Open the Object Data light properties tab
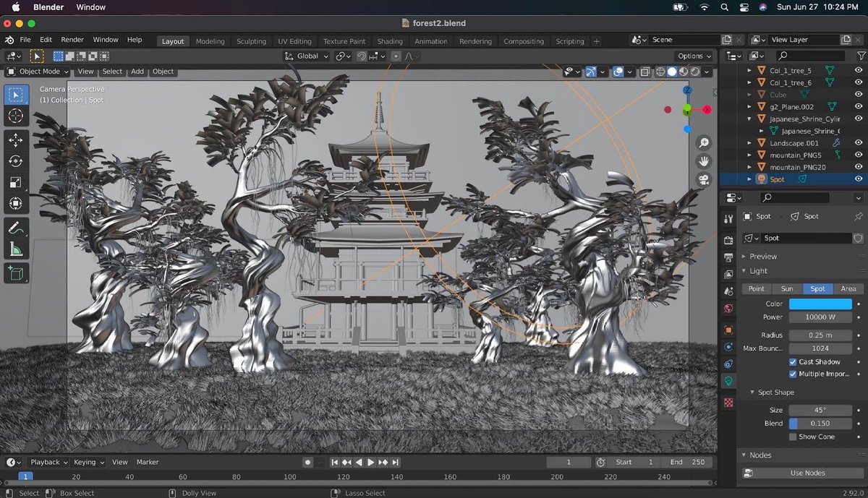 pyautogui.click(x=728, y=381)
